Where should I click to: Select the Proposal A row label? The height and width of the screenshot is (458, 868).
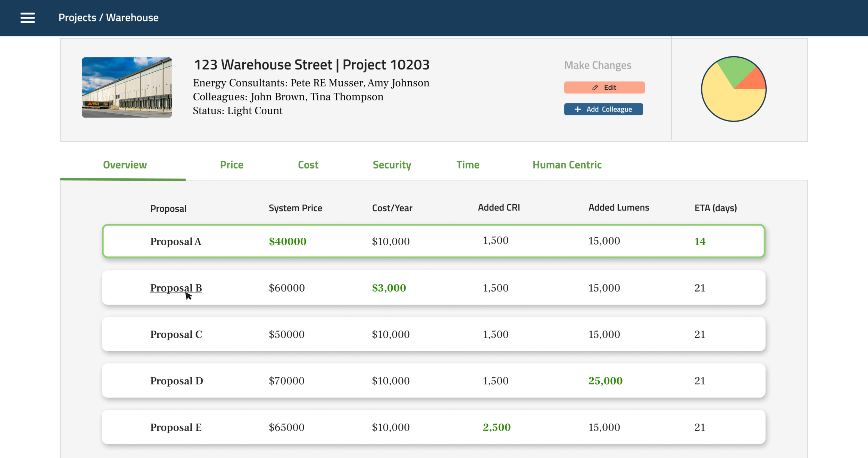[176, 242]
